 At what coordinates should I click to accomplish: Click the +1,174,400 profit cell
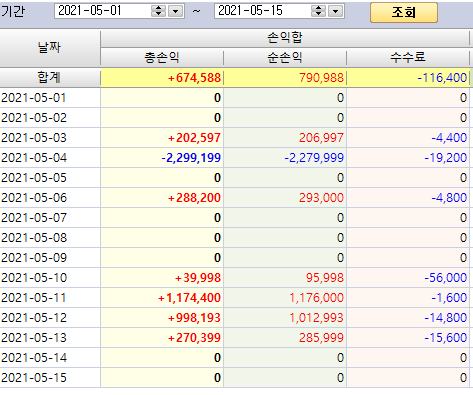tap(162, 298)
